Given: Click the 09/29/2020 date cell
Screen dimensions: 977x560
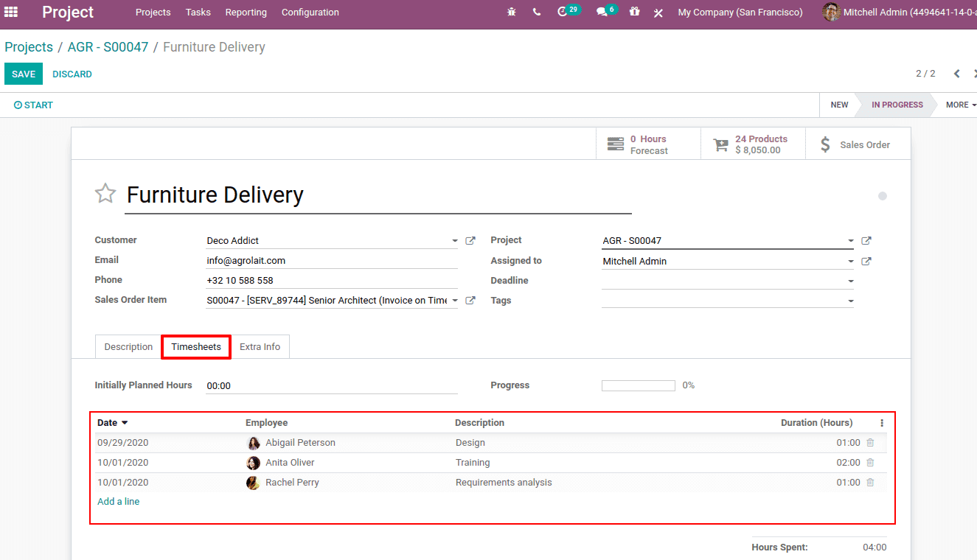Looking at the screenshot, I should point(122,443).
